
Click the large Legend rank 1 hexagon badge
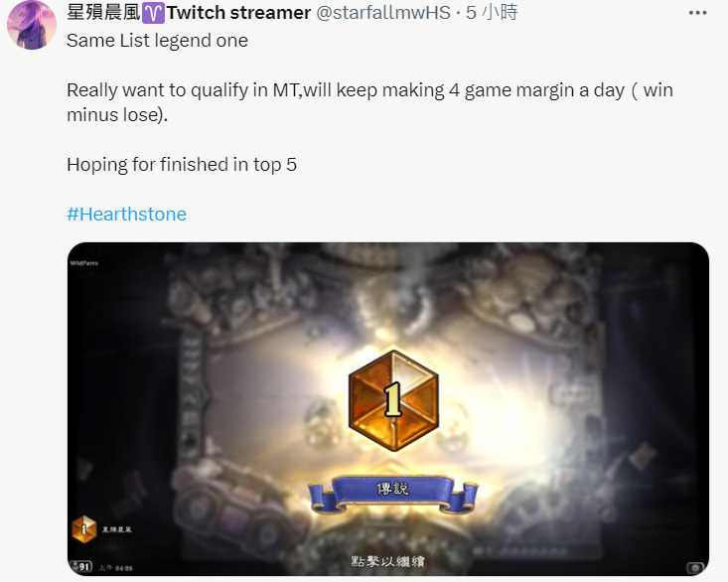393,400
